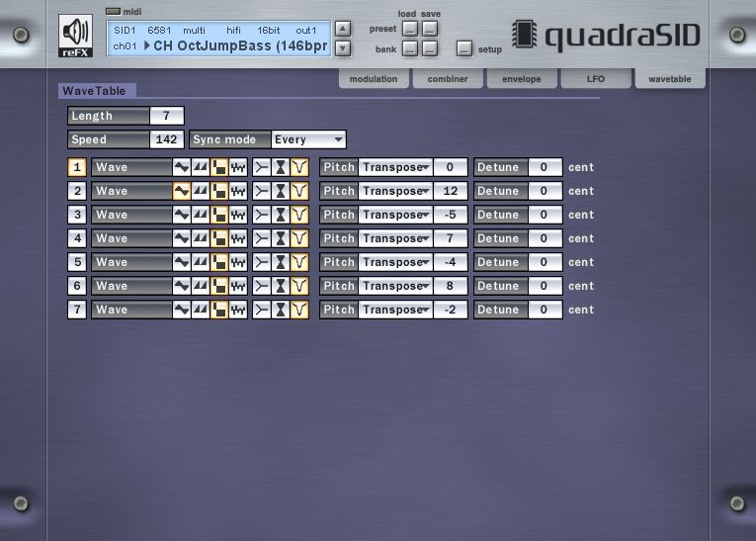Toggle wavetable step 4 number button
Image resolution: width=756 pixels, height=541 pixels.
(x=76, y=238)
